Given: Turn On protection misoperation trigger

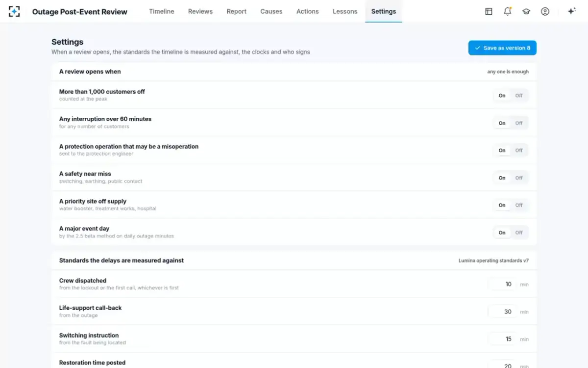Looking at the screenshot, I should click(502, 151).
